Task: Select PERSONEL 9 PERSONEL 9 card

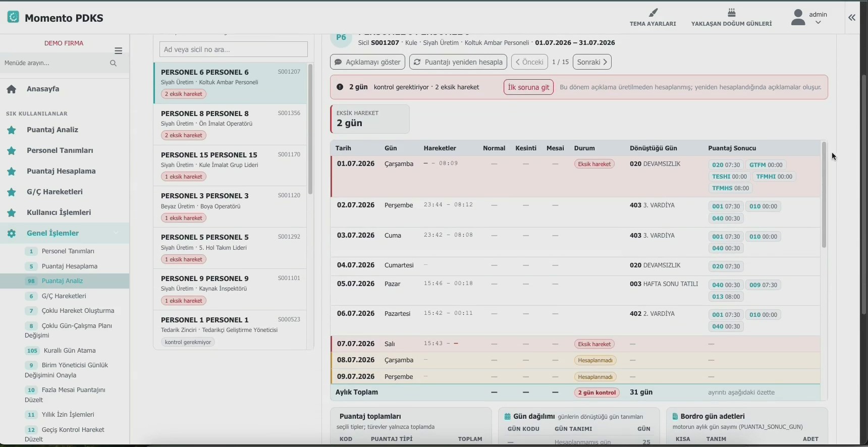Action: (230, 290)
